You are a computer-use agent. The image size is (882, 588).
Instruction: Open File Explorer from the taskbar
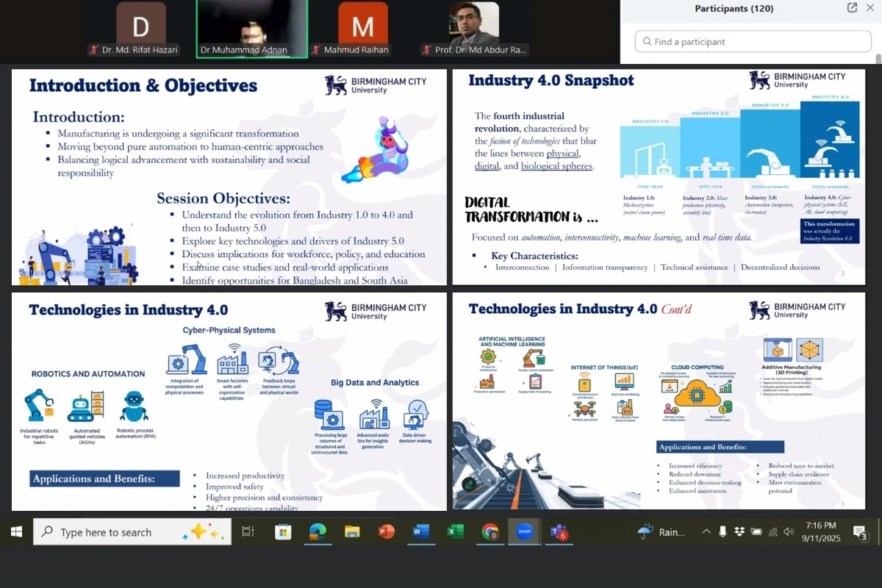tap(352, 531)
